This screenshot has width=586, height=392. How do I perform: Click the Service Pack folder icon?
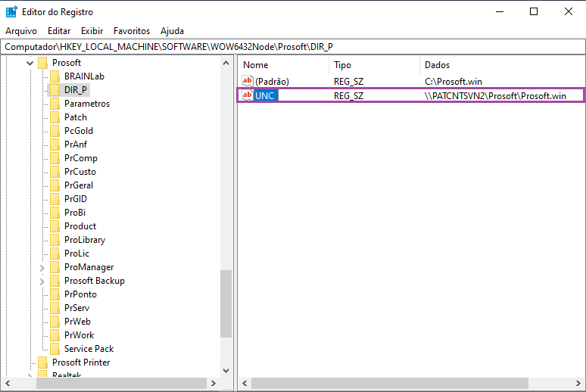(x=55, y=349)
